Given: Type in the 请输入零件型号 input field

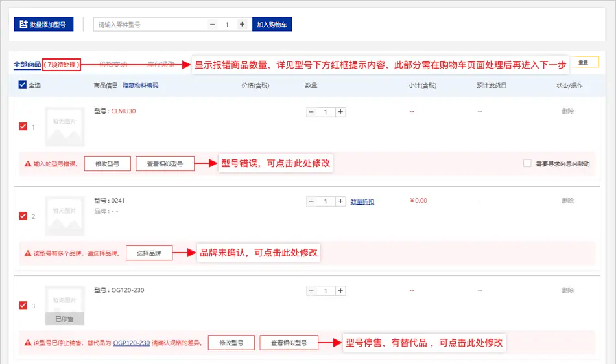Looking at the screenshot, I should point(150,25).
